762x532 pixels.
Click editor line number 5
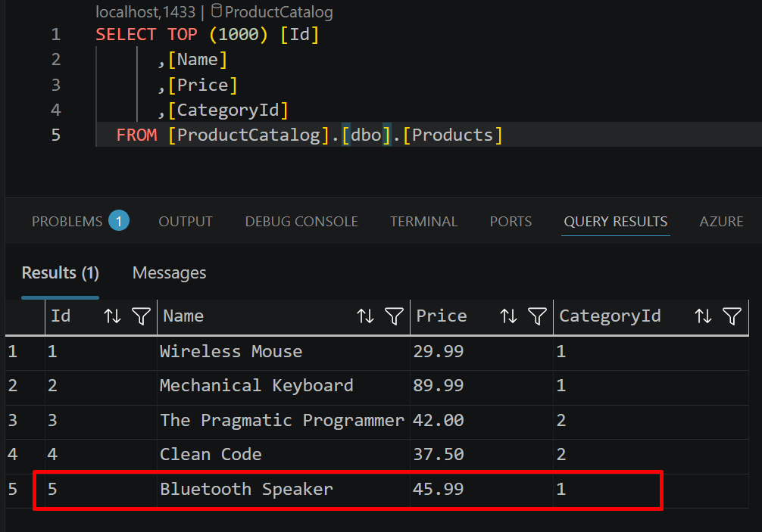56,135
